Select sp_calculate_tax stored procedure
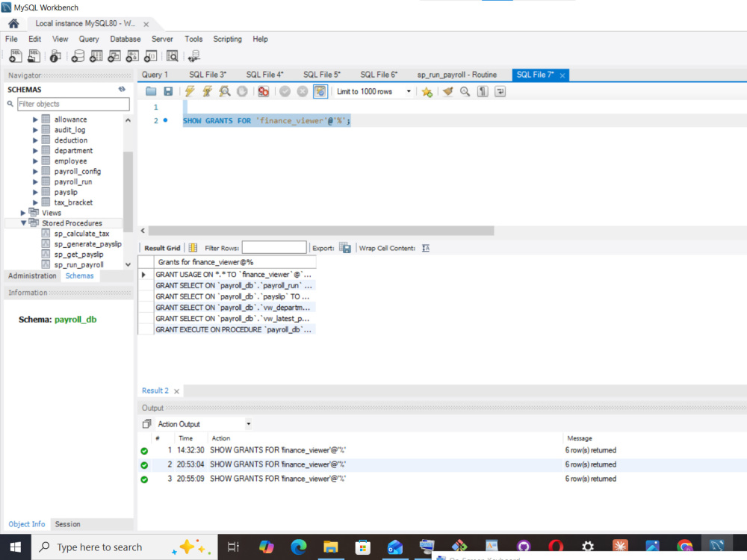This screenshot has width=747, height=560. [x=81, y=233]
